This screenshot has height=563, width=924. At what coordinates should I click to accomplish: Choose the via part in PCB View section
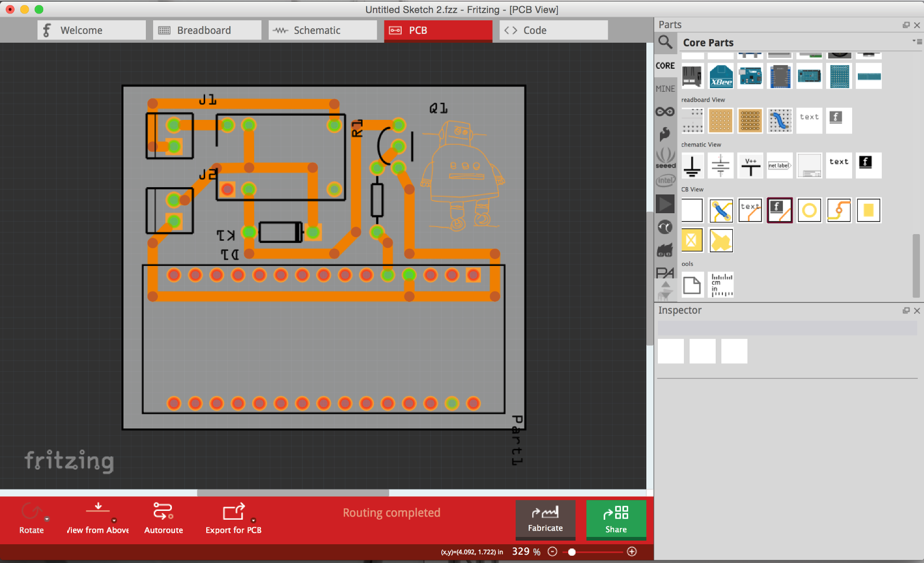click(x=839, y=210)
